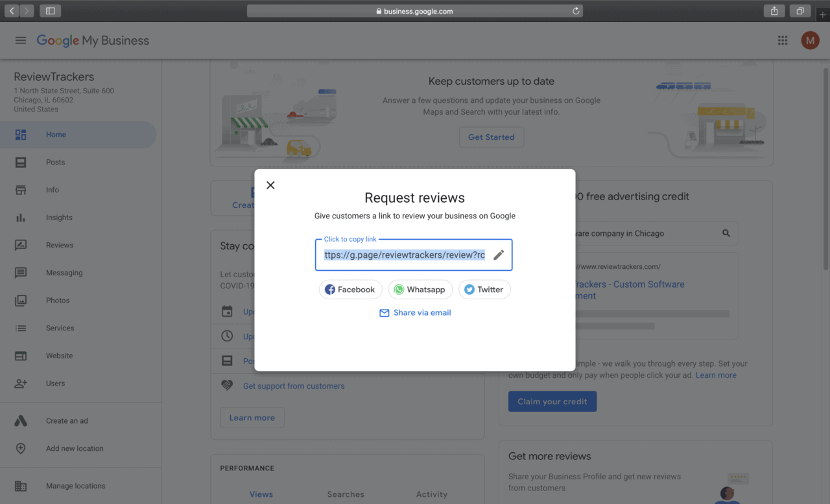Viewport: 830px width, 504px height.
Task: Open the account avatar M
Action: [x=810, y=40]
